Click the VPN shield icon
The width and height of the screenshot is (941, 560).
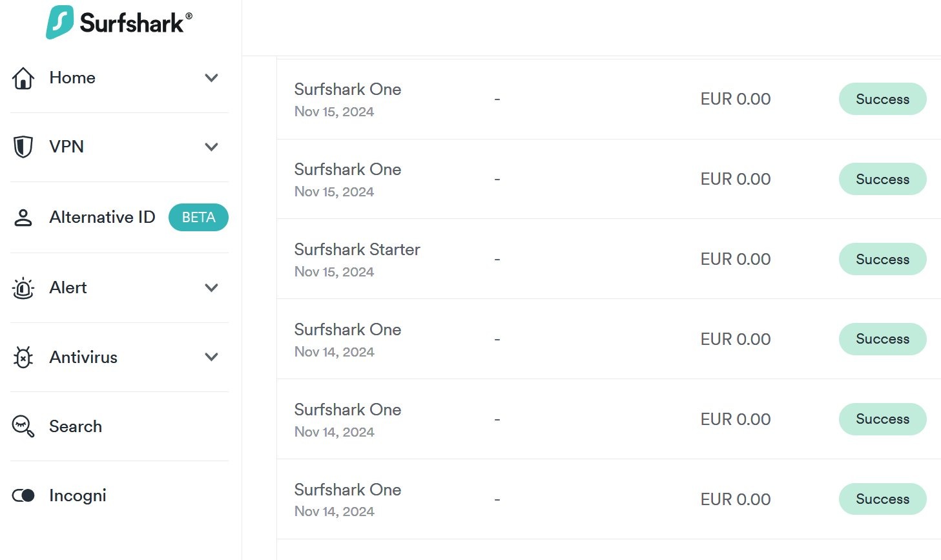[x=23, y=147]
